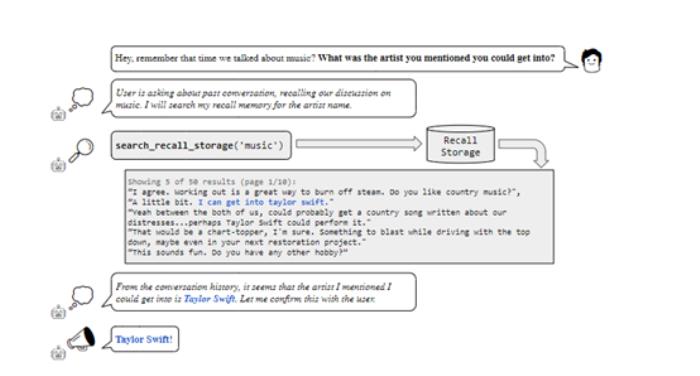This screenshot has height=376, width=700.
Task: Click the second thought bubble icon near bottom
Action: point(81,297)
